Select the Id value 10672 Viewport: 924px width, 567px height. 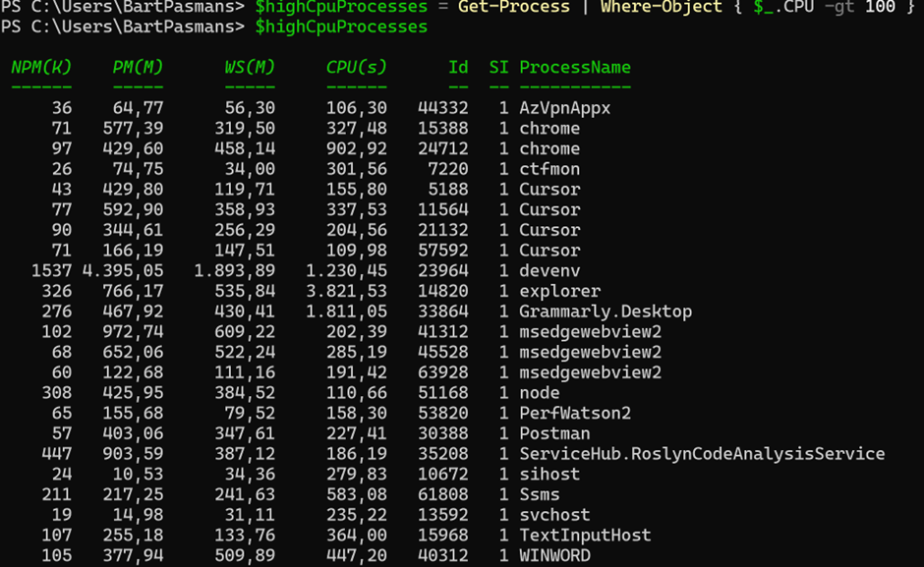(443, 475)
